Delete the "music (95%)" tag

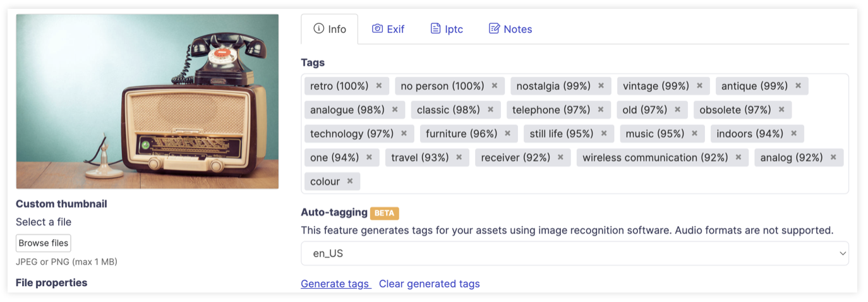(x=695, y=134)
